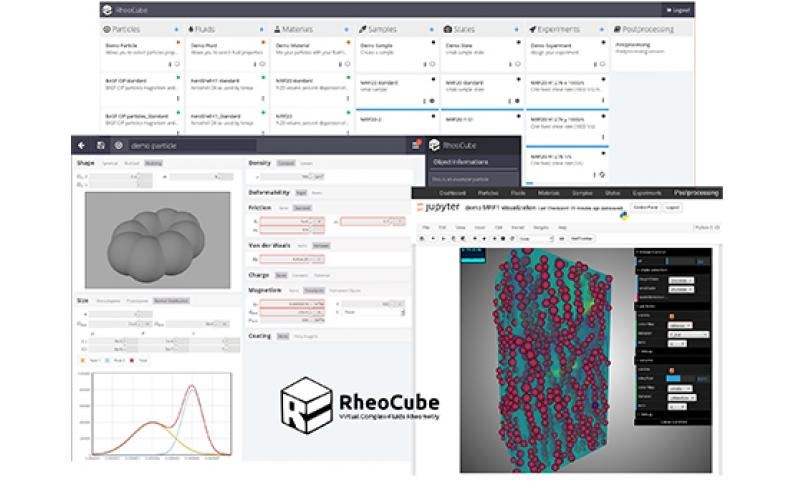Toggle the orange visible switch under particles section

point(671,316)
